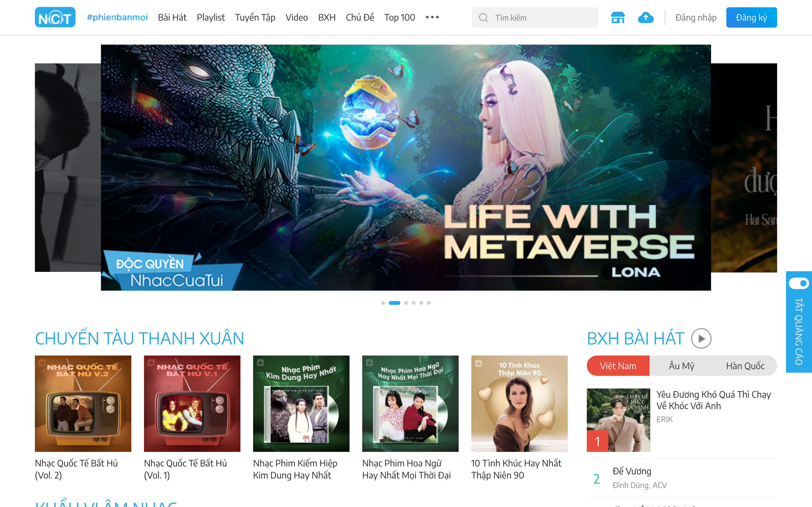812x507 pixels.
Task: Switch to Âu Mỹ chart tab
Action: pos(681,365)
